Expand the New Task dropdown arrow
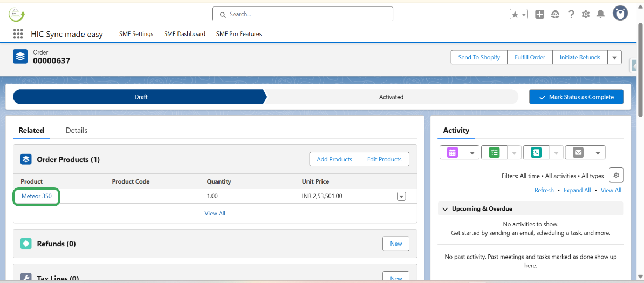This screenshot has width=644, height=283. 514,153
